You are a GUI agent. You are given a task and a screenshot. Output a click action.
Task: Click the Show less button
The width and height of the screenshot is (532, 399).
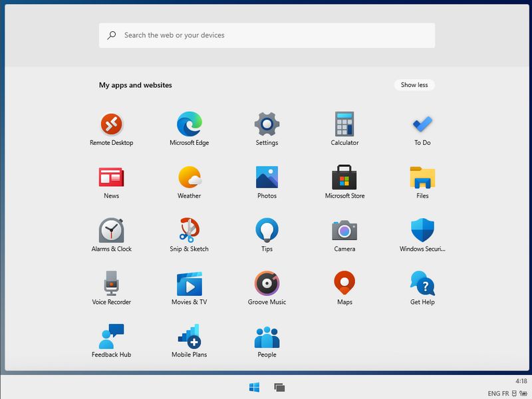414,85
